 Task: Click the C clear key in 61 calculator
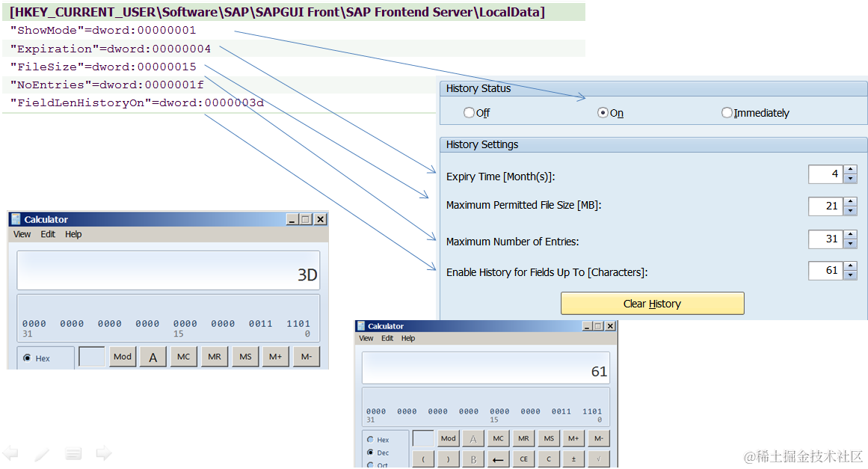coord(549,459)
